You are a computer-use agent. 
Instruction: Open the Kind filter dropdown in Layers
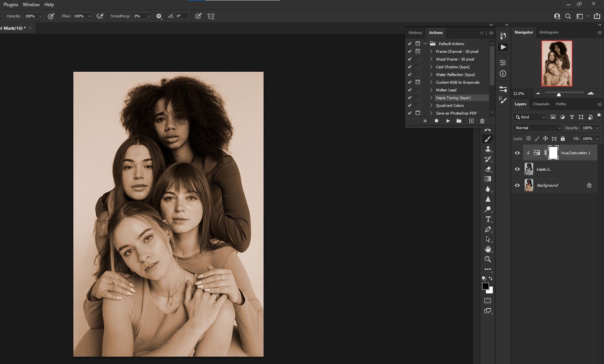530,117
